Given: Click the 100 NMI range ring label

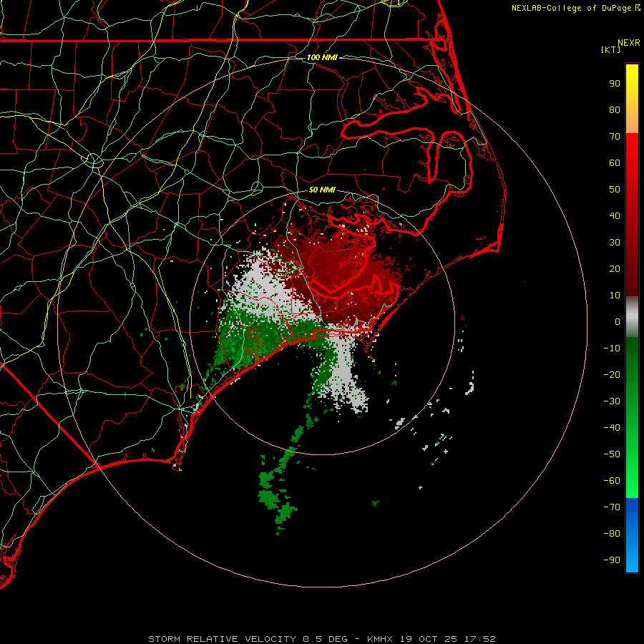Looking at the screenshot, I should point(321,57).
